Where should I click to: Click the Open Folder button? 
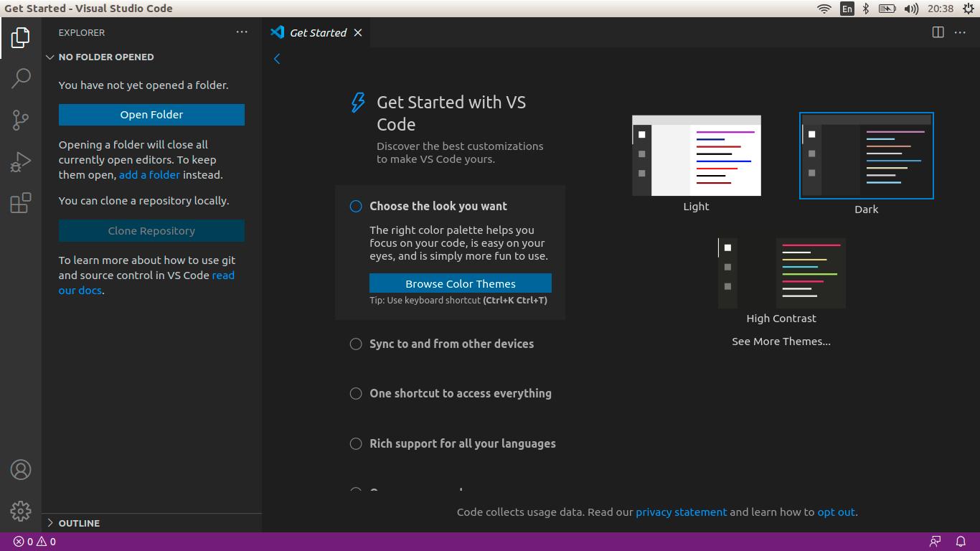pos(151,115)
